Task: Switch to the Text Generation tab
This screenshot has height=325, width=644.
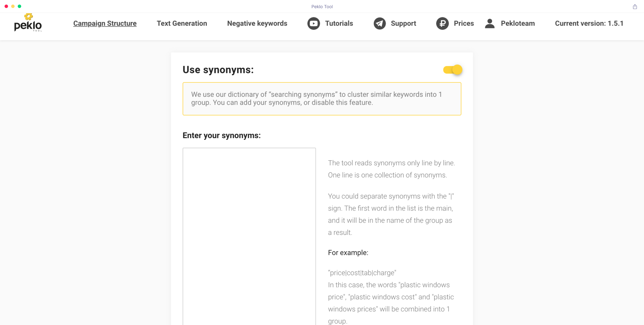Action: click(x=182, y=24)
